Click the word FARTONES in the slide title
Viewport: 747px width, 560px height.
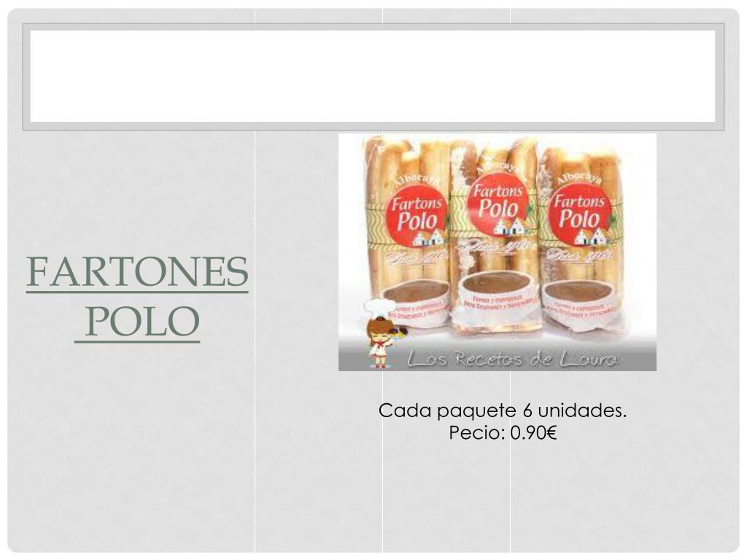click(x=137, y=271)
